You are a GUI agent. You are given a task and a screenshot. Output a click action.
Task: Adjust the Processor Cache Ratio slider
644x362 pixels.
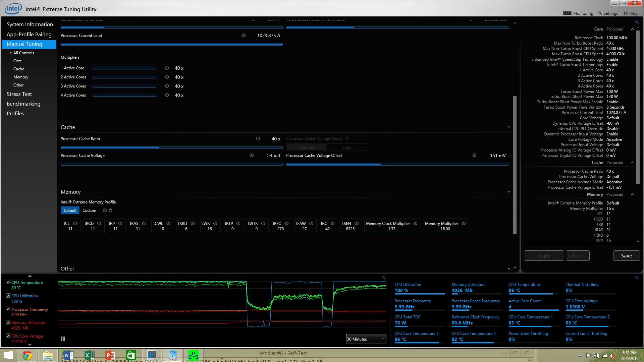[171, 147]
